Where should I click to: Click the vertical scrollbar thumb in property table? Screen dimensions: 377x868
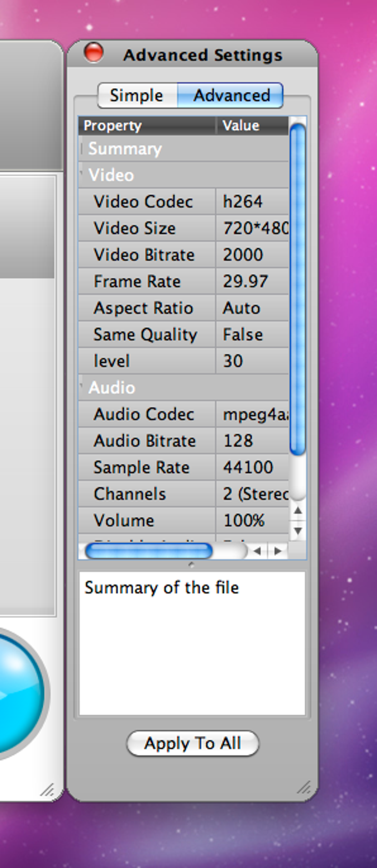click(x=298, y=289)
